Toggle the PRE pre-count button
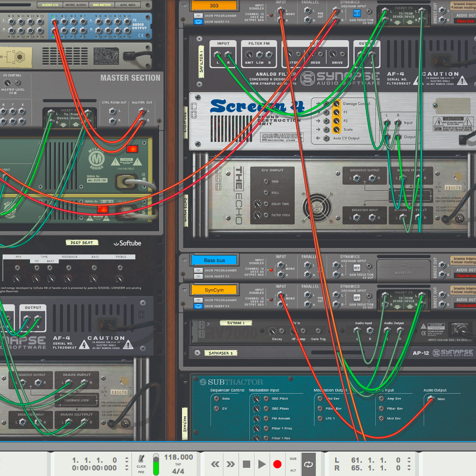Image resolution: width=476 pixels, height=476 pixels. (141, 472)
